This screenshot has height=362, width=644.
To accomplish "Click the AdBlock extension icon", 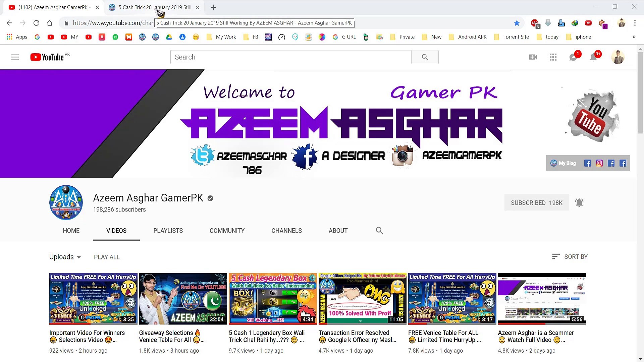I will [535, 23].
